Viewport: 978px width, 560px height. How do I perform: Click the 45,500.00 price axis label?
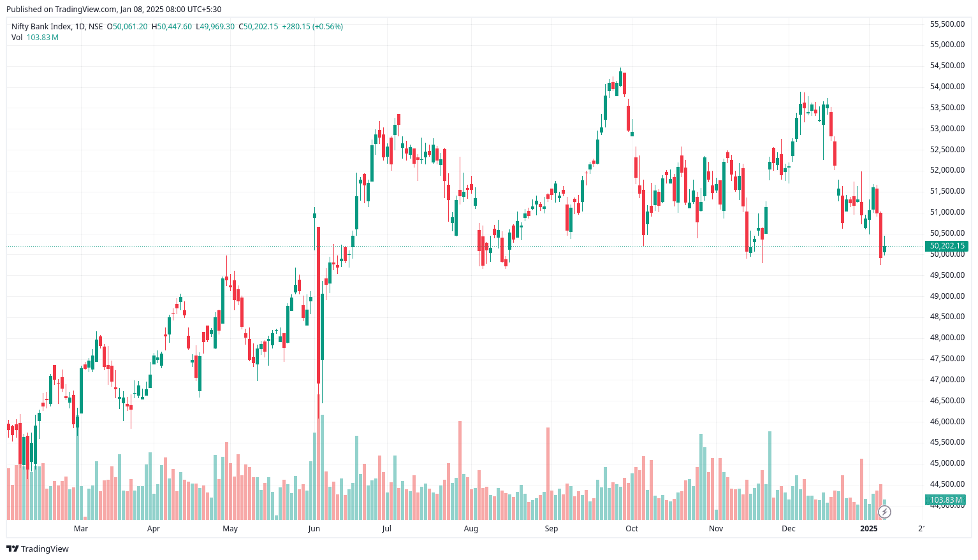[x=947, y=442]
